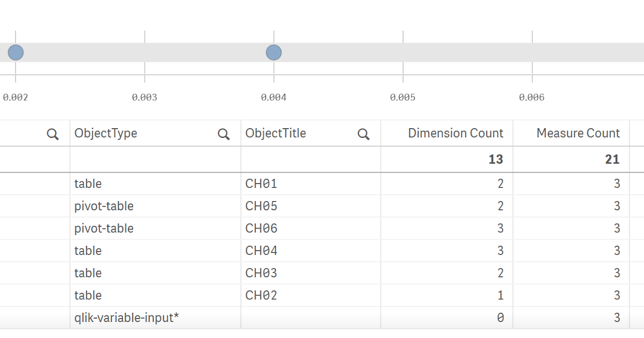The image size is (644, 338).
Task: Open search for the ObjectTitle column
Action: pos(363,133)
